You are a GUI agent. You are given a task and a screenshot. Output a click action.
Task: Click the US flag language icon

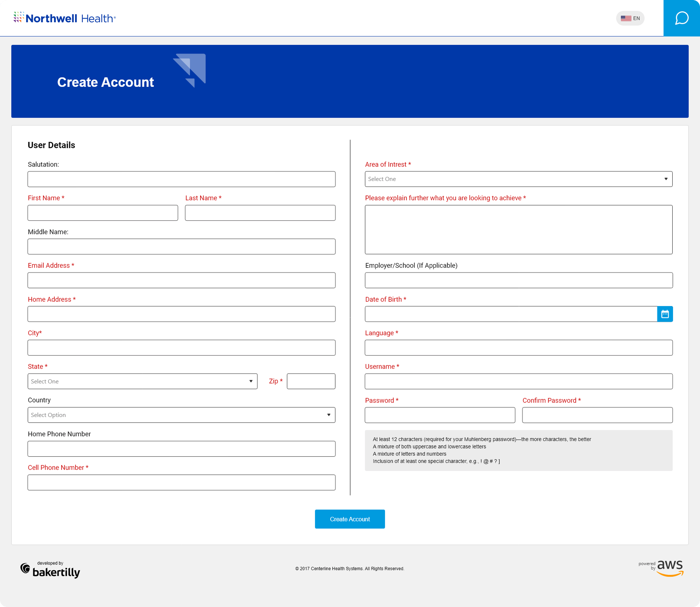626,18
